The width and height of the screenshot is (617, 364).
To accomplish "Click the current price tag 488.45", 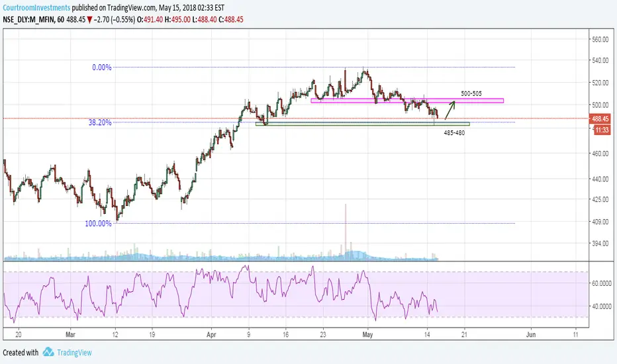I will (x=600, y=118).
